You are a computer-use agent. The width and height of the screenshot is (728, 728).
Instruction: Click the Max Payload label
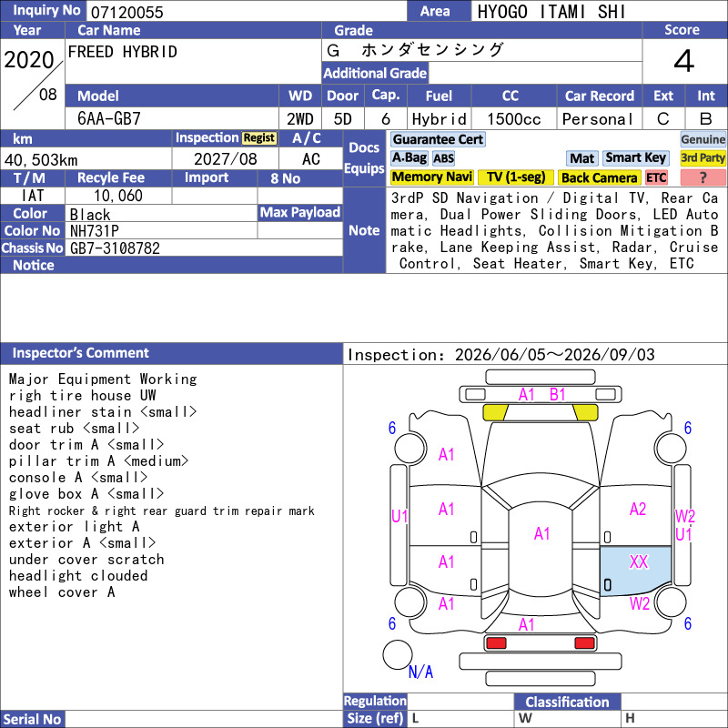[300, 213]
